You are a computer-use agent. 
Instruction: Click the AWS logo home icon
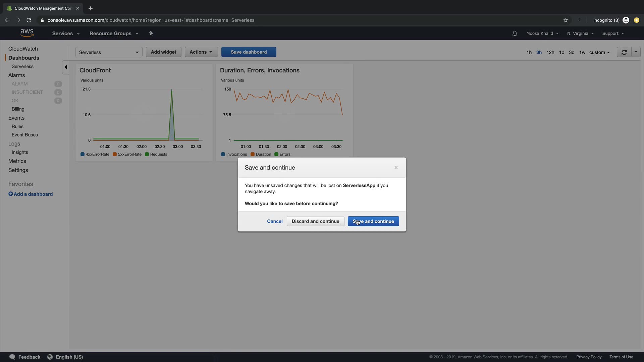click(27, 33)
